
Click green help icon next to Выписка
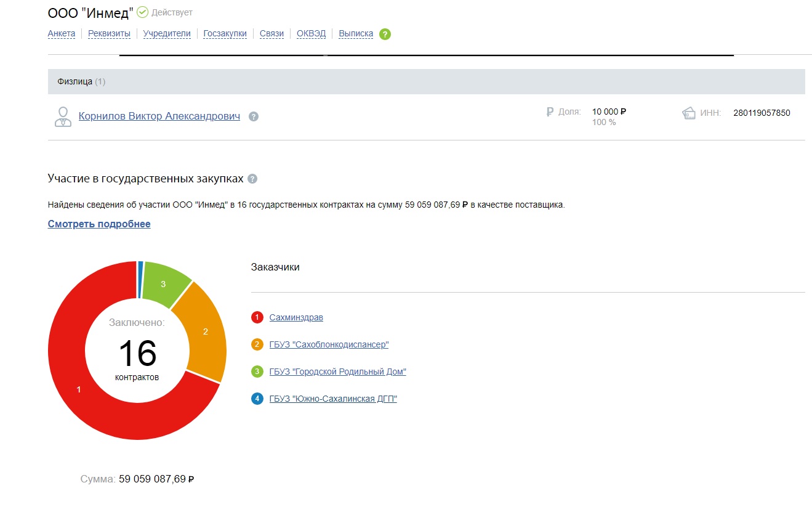(385, 34)
